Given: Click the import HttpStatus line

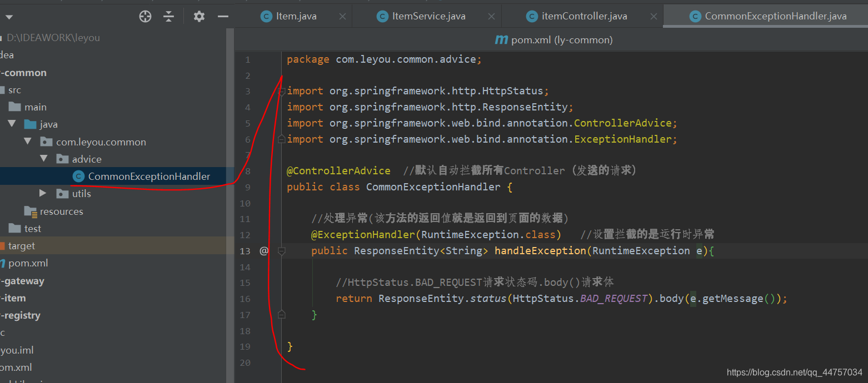Looking at the screenshot, I should pyautogui.click(x=418, y=91).
